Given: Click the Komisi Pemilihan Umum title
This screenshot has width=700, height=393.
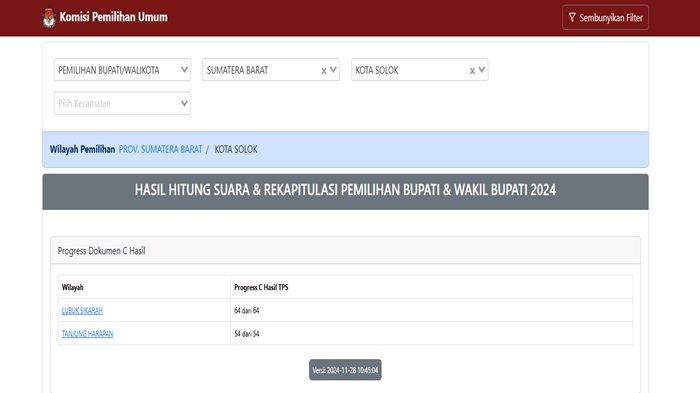Looking at the screenshot, I should pyautogui.click(x=113, y=17).
